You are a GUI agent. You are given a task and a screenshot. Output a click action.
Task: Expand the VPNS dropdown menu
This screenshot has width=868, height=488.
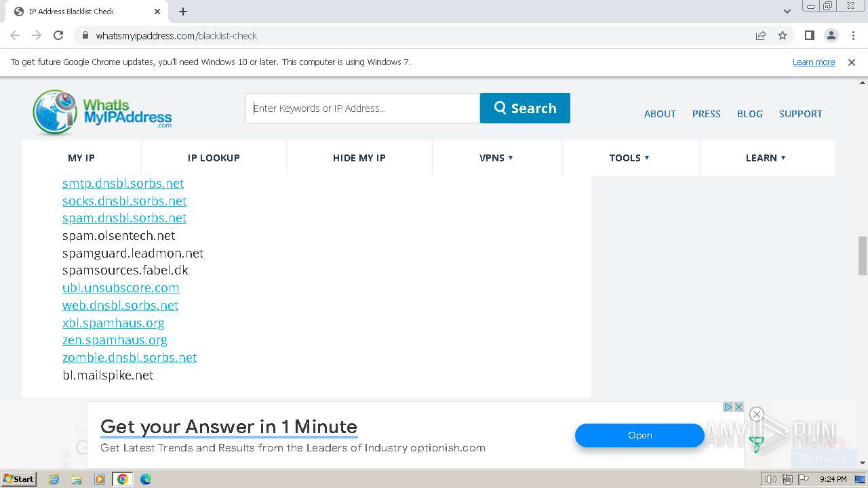click(496, 158)
